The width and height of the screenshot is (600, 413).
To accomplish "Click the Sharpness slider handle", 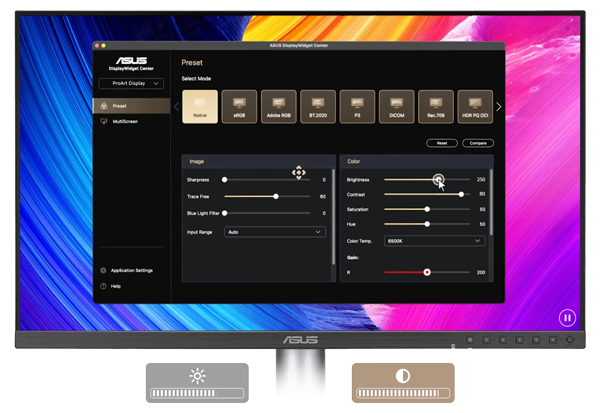I will [x=225, y=180].
